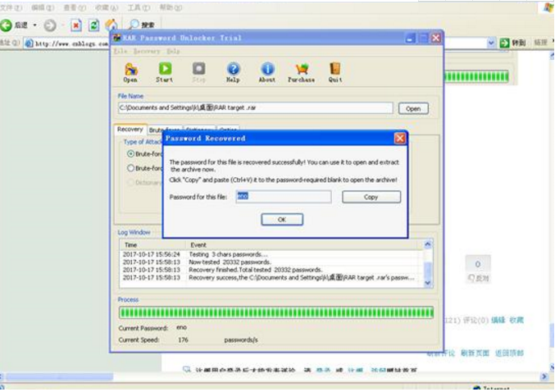Open the browser address bar dropdown

(491, 43)
